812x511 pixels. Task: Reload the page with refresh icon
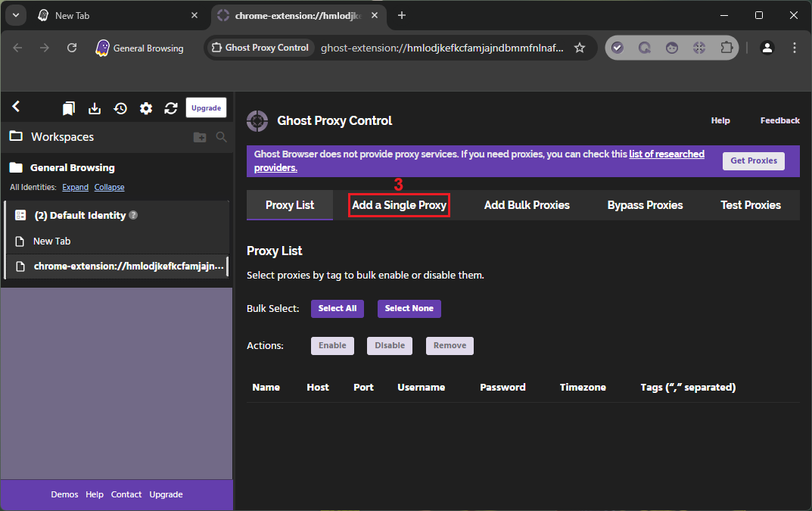pyautogui.click(x=72, y=48)
